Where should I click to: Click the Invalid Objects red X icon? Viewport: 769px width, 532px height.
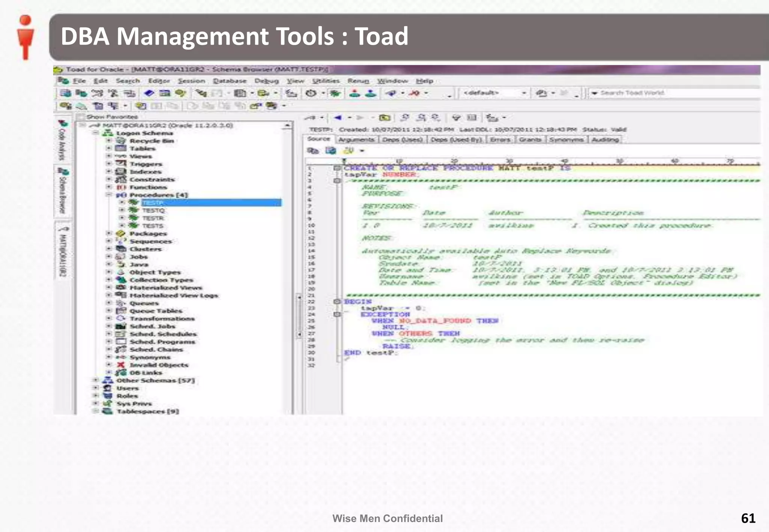click(x=121, y=365)
